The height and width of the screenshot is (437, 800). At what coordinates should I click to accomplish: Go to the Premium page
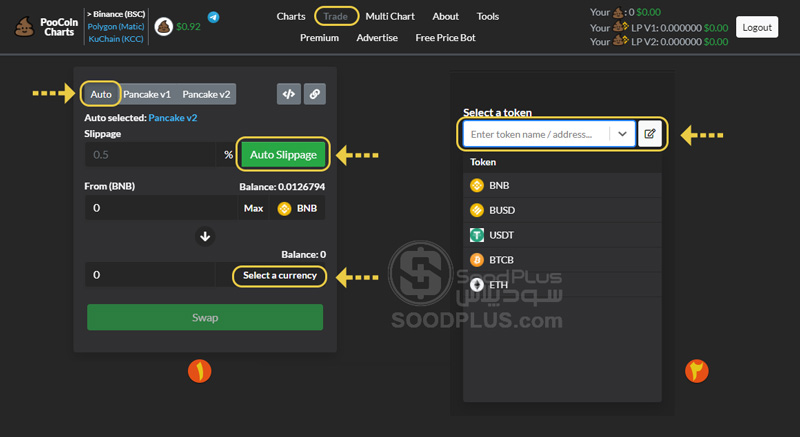(319, 38)
